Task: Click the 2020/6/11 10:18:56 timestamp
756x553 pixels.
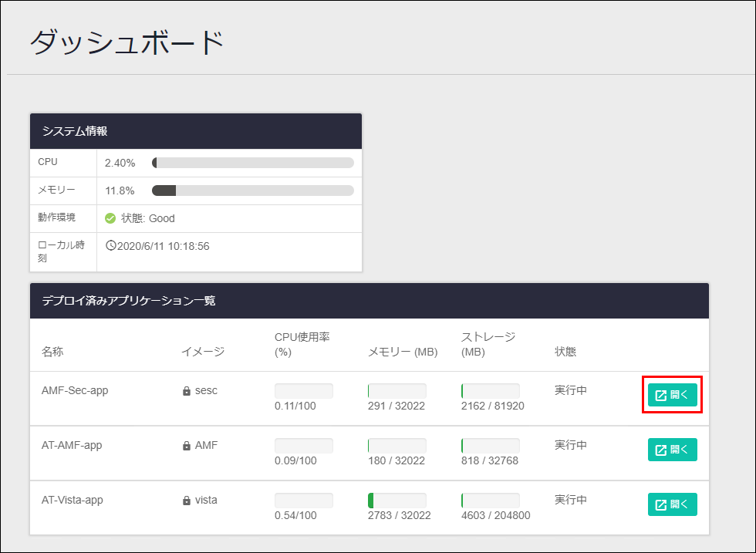Action: tap(164, 246)
